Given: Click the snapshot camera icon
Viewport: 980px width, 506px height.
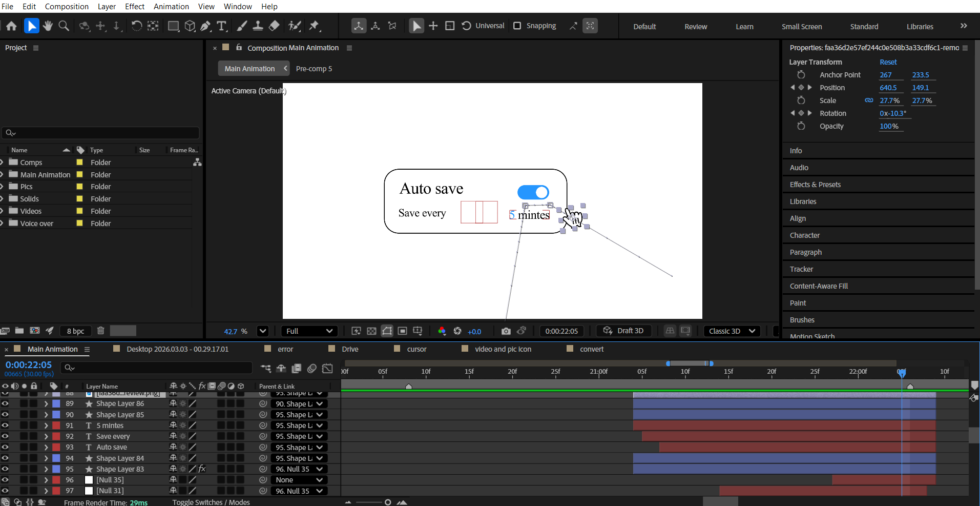Looking at the screenshot, I should click(506, 331).
